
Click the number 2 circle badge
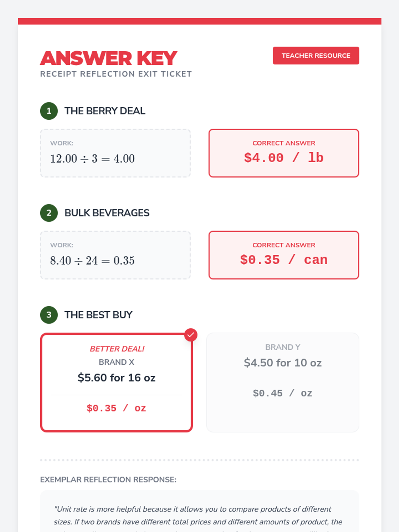click(49, 213)
